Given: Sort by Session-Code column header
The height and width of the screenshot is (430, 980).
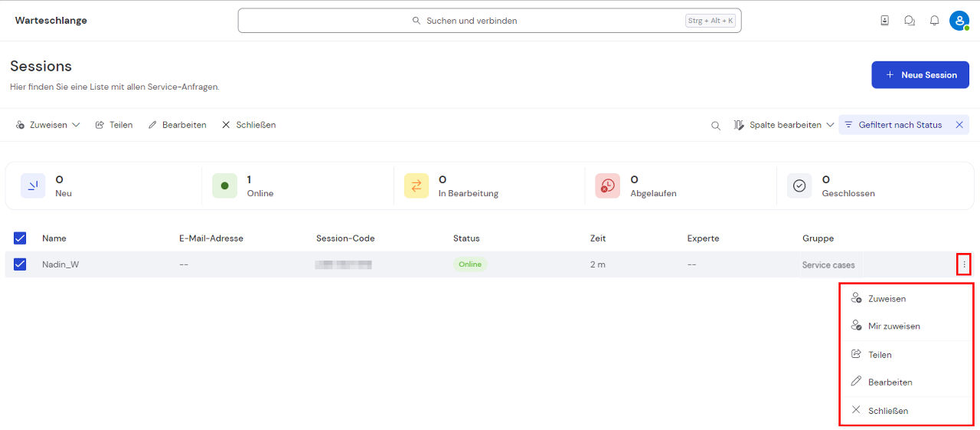Looking at the screenshot, I should [x=345, y=238].
